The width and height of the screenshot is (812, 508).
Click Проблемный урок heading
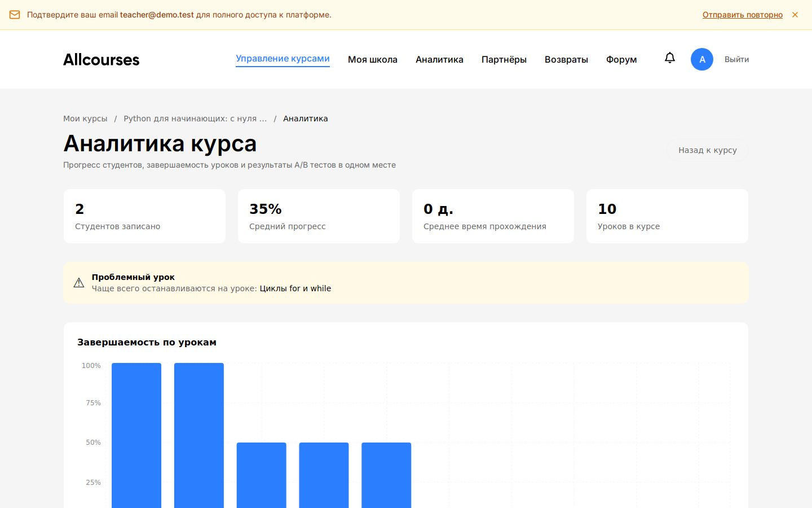pos(133,277)
